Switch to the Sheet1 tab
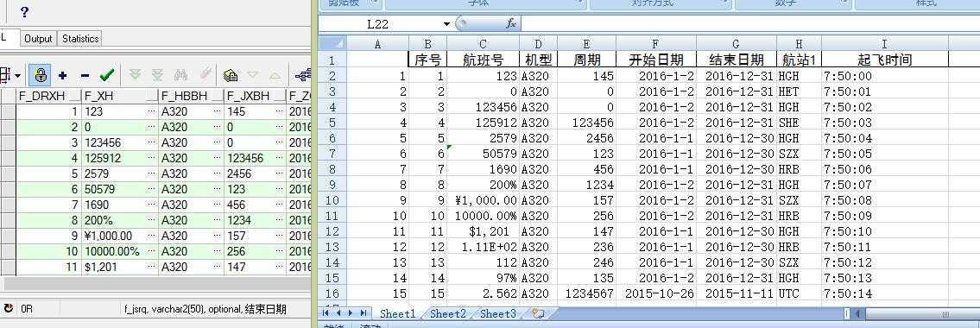This screenshot has height=328, width=980. pos(397,313)
